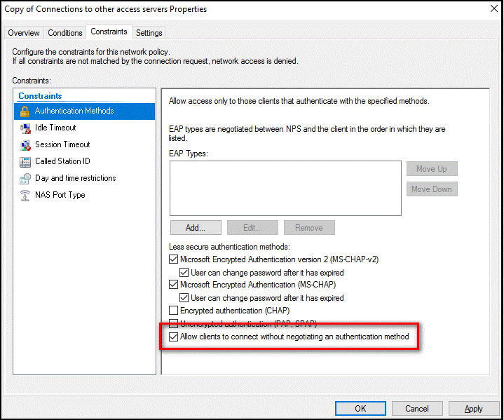504x420 pixels.
Task: Click Cancel to discard changes
Action: pos(417,408)
